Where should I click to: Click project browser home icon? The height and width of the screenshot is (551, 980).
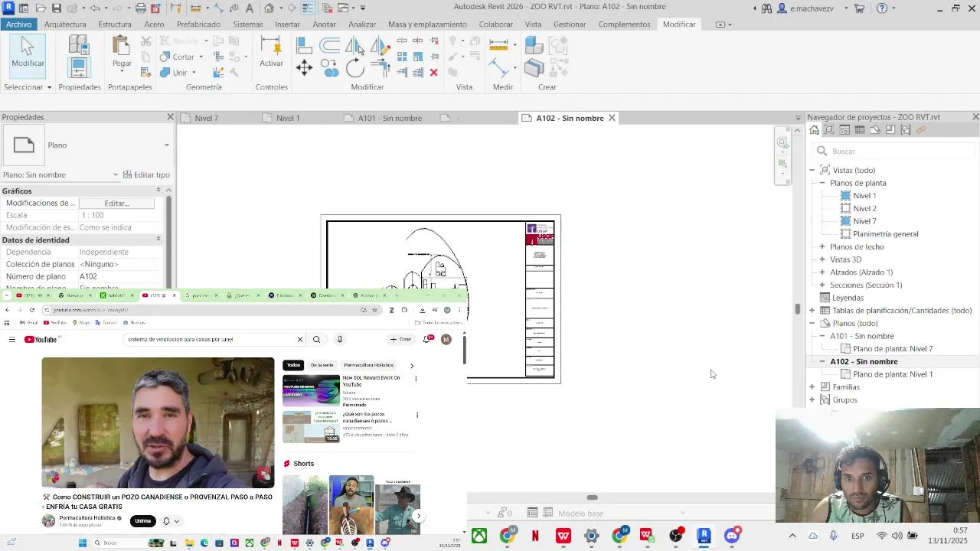point(814,130)
